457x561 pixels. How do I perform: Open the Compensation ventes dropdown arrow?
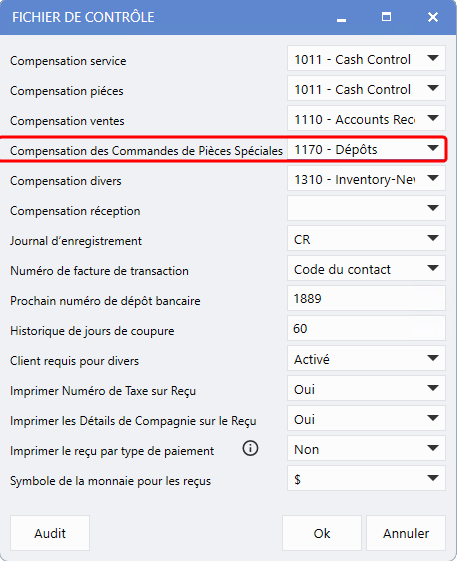(433, 118)
